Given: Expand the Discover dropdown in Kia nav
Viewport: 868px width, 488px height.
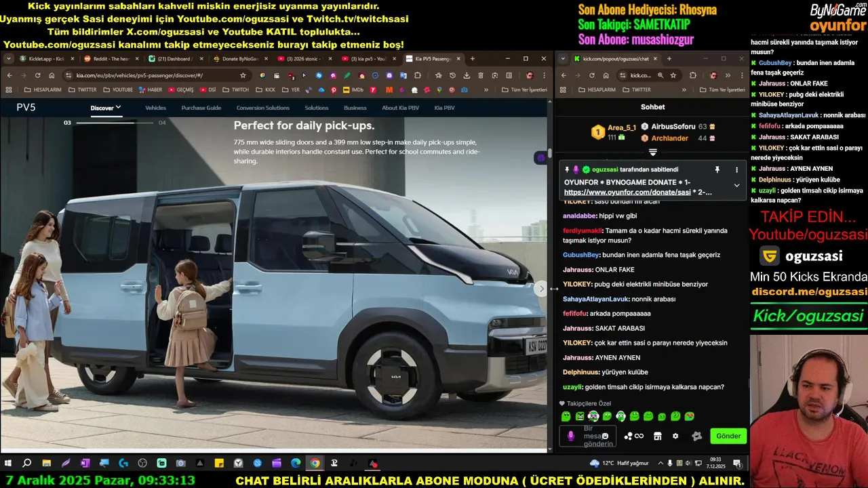Looking at the screenshot, I should click(x=106, y=107).
